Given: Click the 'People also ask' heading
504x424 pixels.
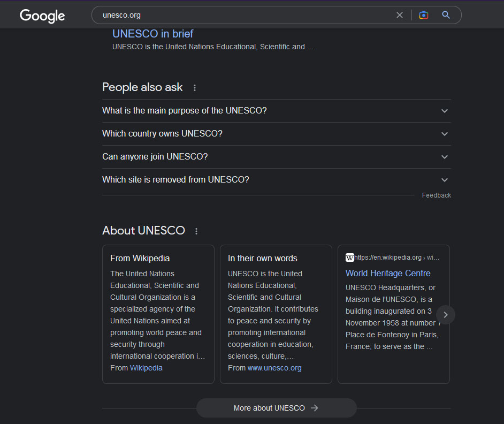Looking at the screenshot, I should [142, 87].
